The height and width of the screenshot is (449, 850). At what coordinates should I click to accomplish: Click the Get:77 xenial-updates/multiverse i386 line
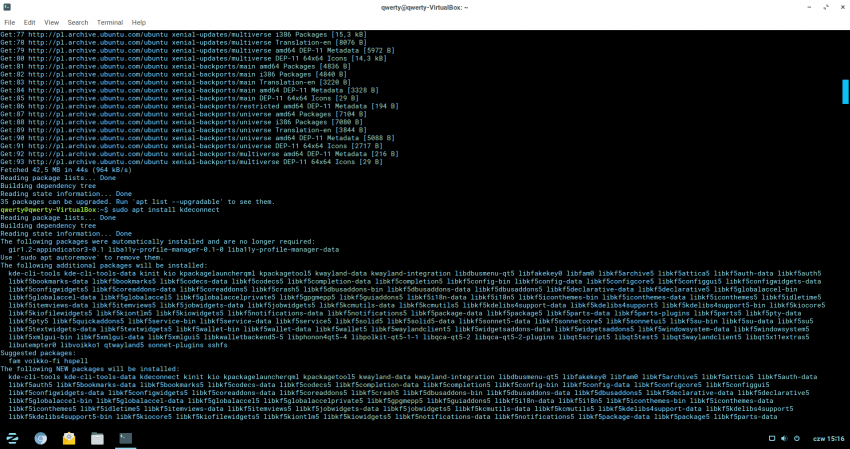click(x=183, y=34)
